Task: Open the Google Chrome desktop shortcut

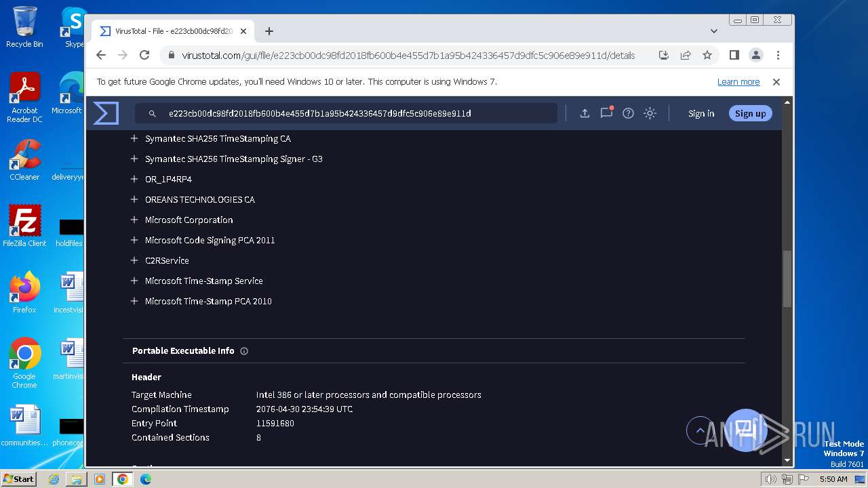Action: pos(24,363)
